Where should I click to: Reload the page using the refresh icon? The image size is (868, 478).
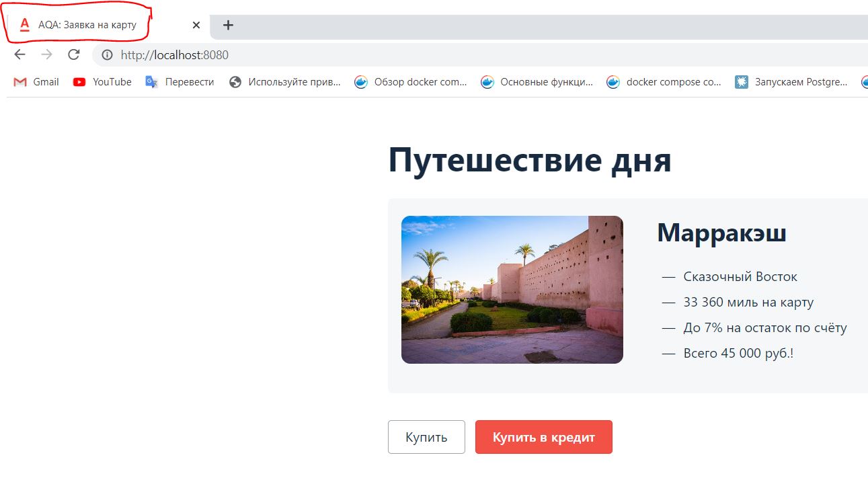[73, 54]
